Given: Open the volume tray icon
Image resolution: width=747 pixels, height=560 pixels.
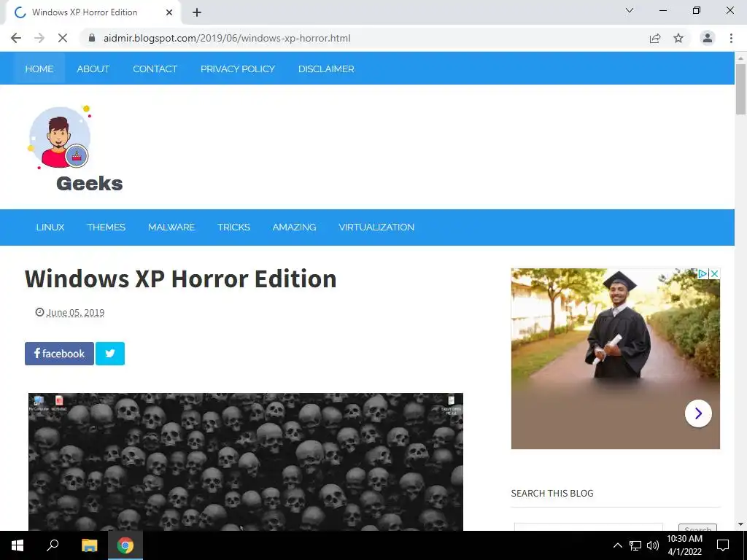Looking at the screenshot, I should click(x=653, y=545).
